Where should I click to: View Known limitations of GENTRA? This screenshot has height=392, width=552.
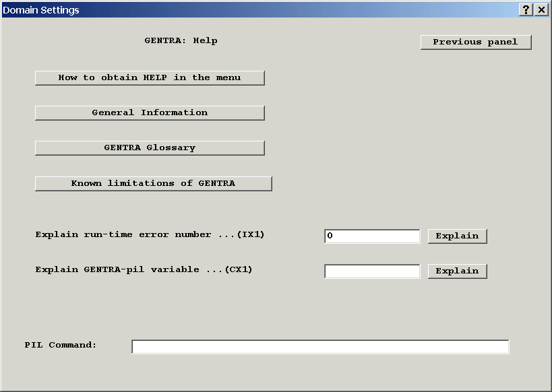click(153, 183)
